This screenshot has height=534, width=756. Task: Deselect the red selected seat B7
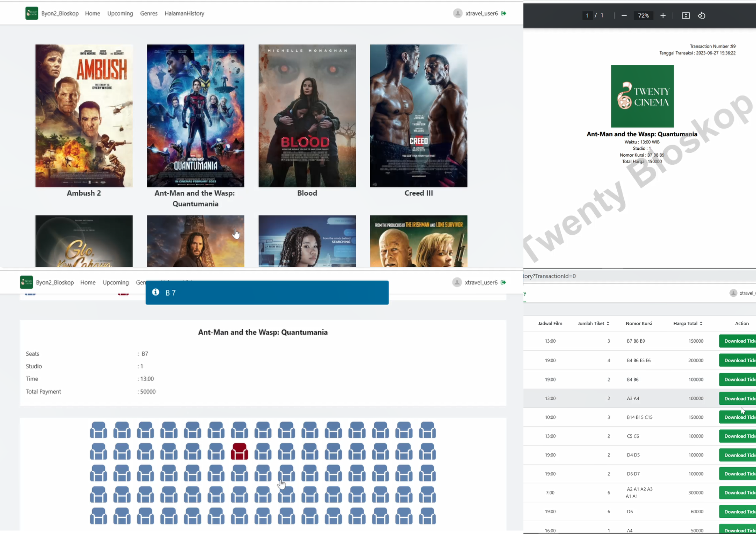coord(239,451)
